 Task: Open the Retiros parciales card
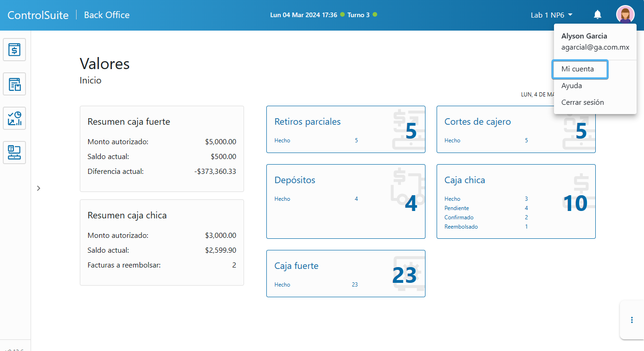[308, 122]
